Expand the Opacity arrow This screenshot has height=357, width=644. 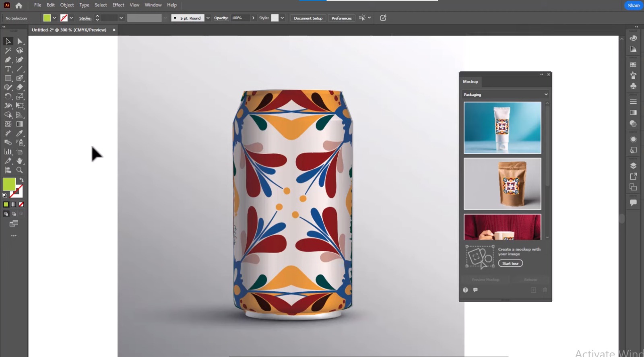253,18
